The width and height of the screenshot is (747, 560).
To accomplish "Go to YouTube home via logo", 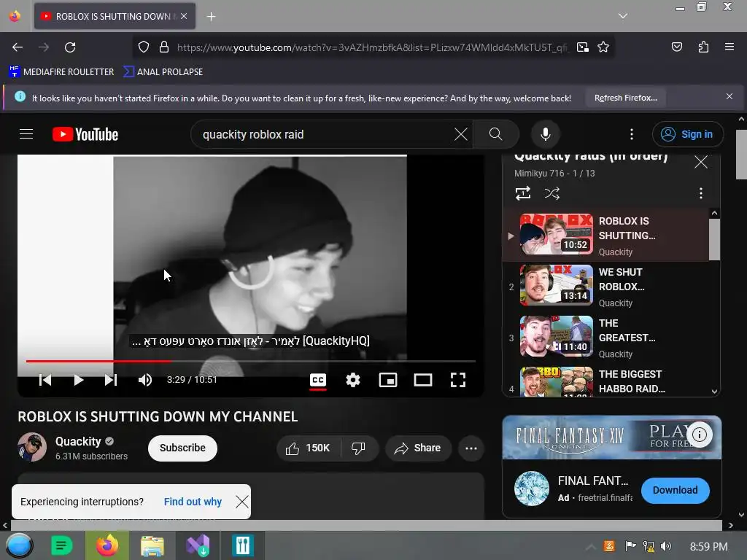I will pyautogui.click(x=85, y=134).
